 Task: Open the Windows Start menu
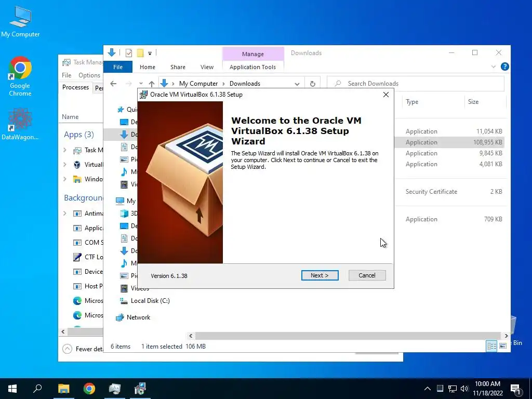tap(12, 389)
